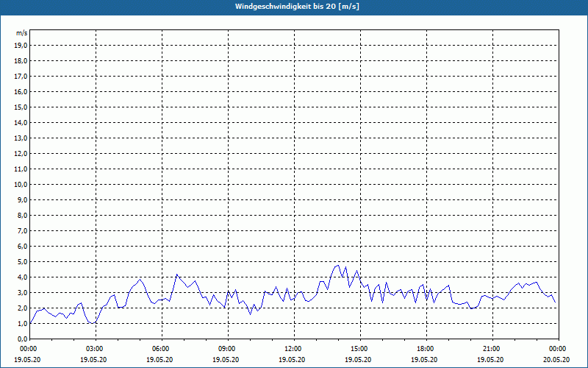Click the "21:00" time label
The height and width of the screenshot is (368, 588).
pos(492,349)
